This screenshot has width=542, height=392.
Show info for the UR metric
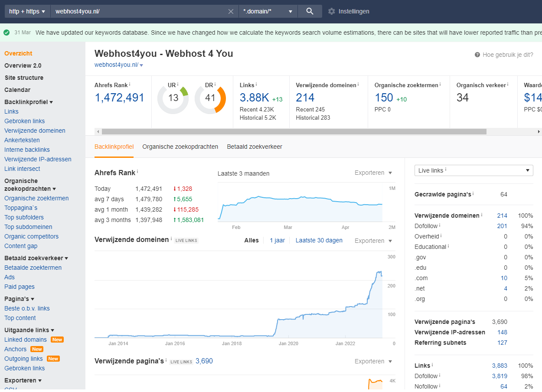pyautogui.click(x=178, y=84)
